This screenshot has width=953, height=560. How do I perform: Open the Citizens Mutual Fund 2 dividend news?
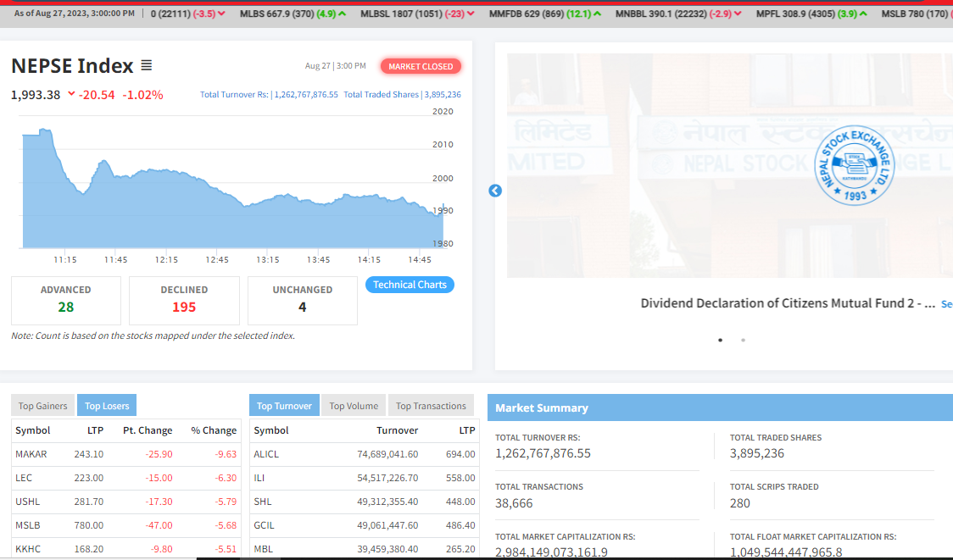click(x=788, y=303)
